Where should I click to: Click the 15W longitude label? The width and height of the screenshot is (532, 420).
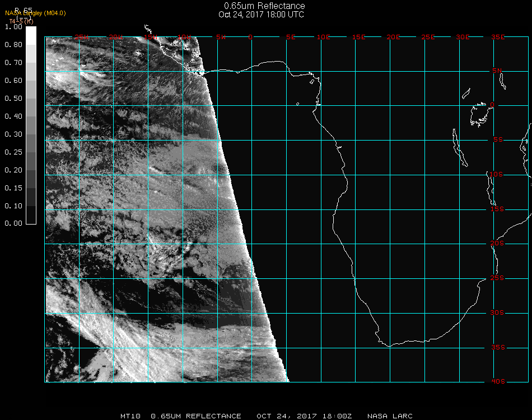pyautogui.click(x=151, y=37)
